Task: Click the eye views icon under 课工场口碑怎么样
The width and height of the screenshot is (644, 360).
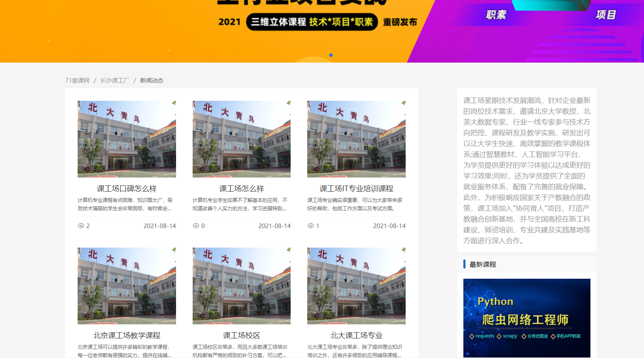Action: [x=81, y=226]
